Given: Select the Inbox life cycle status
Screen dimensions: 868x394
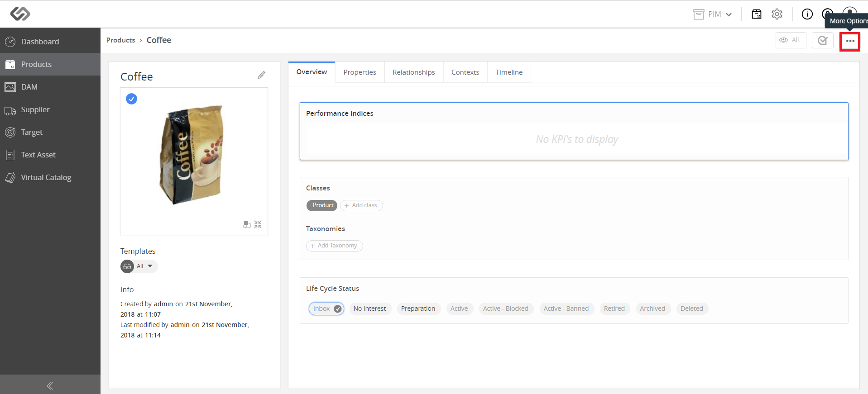Looking at the screenshot, I should [326, 309].
